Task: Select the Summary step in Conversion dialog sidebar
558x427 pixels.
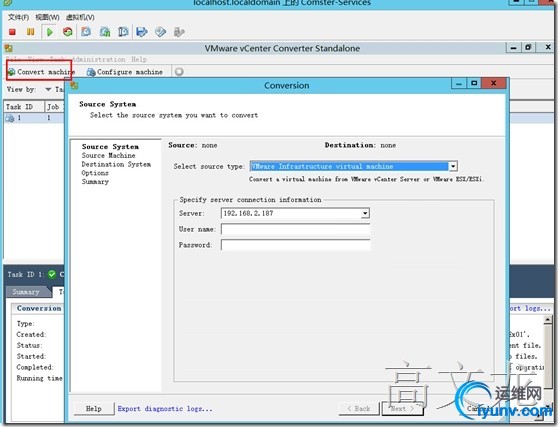Action: point(95,181)
